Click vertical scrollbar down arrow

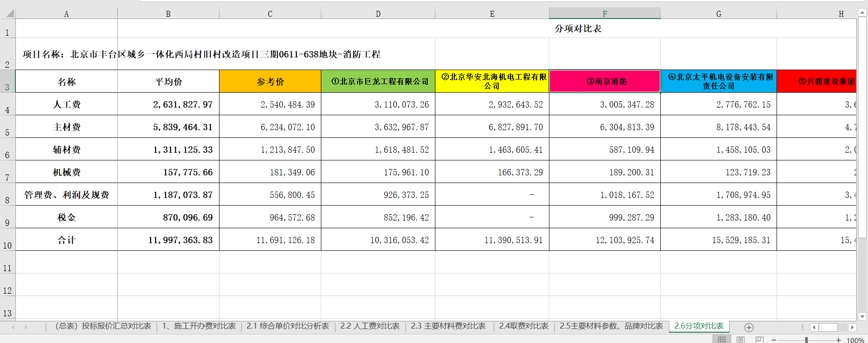pyautogui.click(x=863, y=317)
